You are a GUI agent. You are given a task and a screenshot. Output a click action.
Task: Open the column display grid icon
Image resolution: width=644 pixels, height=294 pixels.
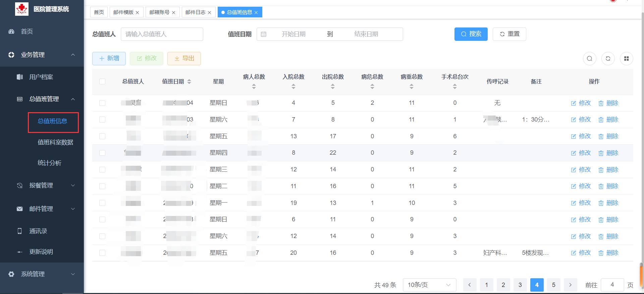(x=626, y=59)
